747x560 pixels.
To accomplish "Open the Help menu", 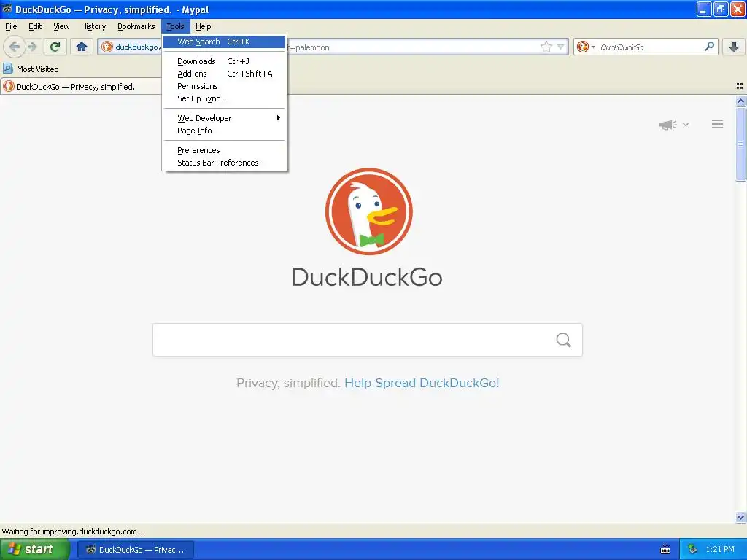I will 203,26.
